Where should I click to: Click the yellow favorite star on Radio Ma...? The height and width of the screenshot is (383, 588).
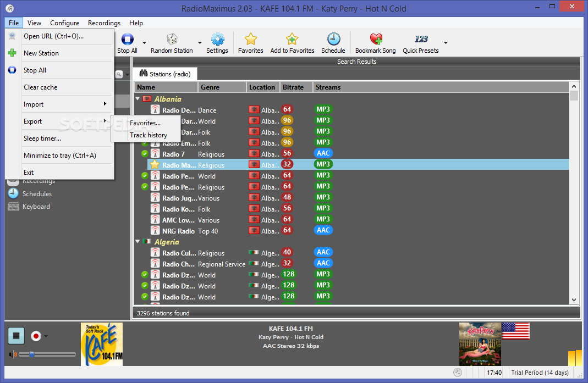point(155,164)
